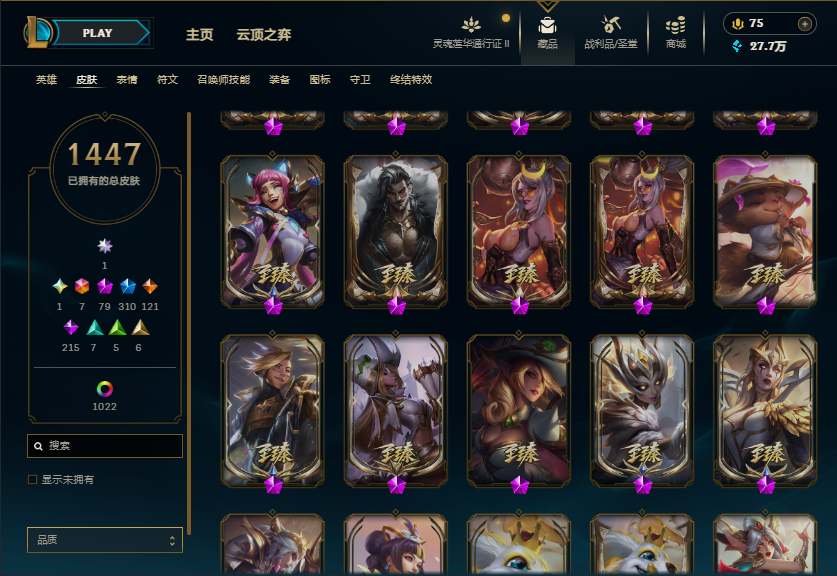Click the plus icon to add RP
This screenshot has width=837, height=576.
804,23
